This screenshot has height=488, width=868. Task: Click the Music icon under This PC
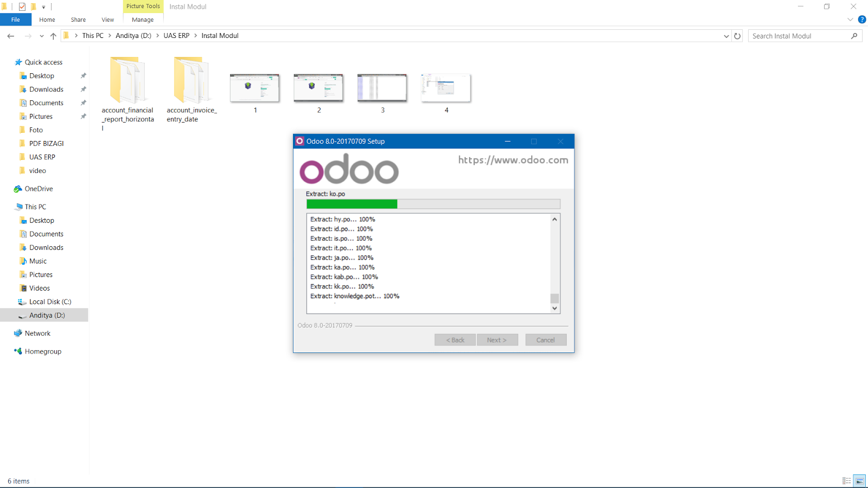pos(23,261)
